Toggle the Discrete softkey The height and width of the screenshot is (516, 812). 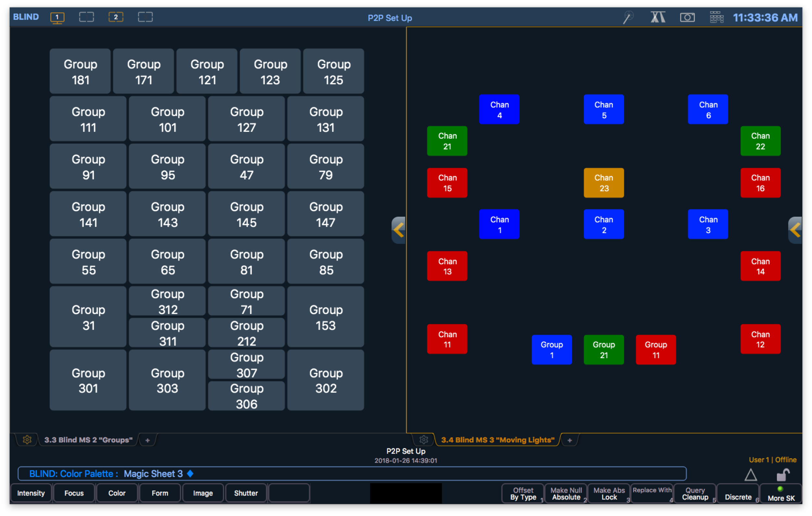(x=738, y=493)
